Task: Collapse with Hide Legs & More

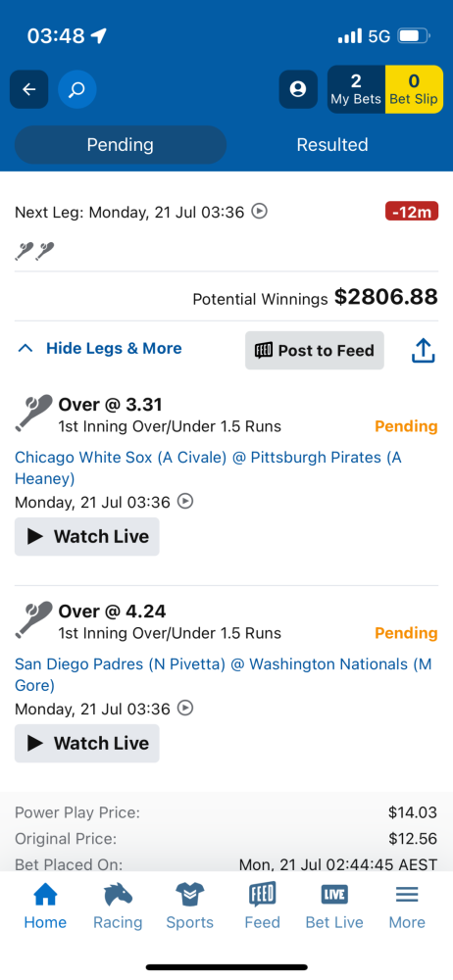Action: tap(100, 348)
